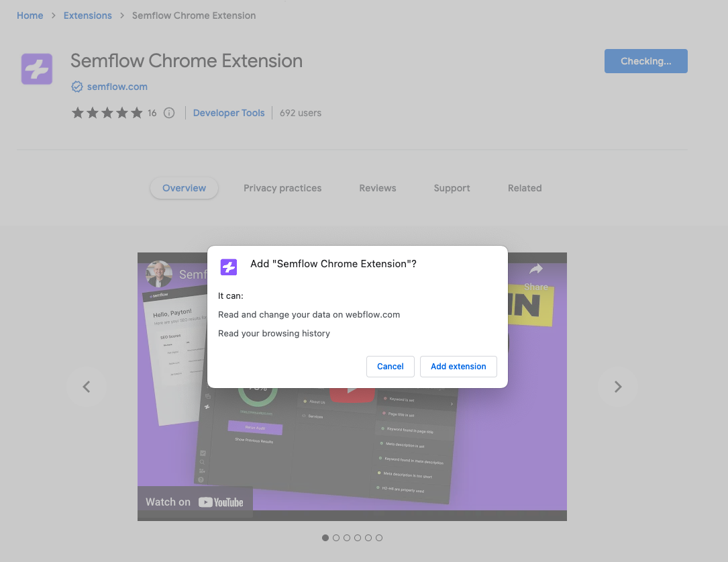Click the rating info circle icon

click(168, 113)
